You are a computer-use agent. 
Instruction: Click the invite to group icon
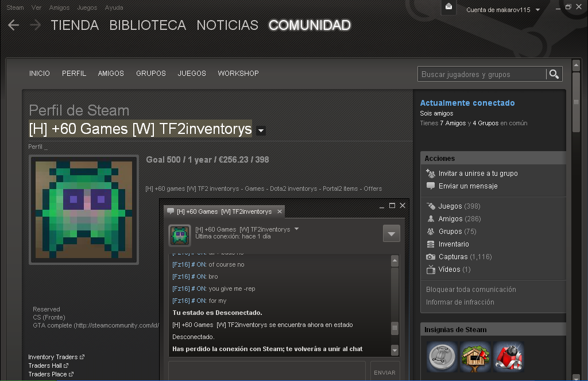[x=431, y=174]
